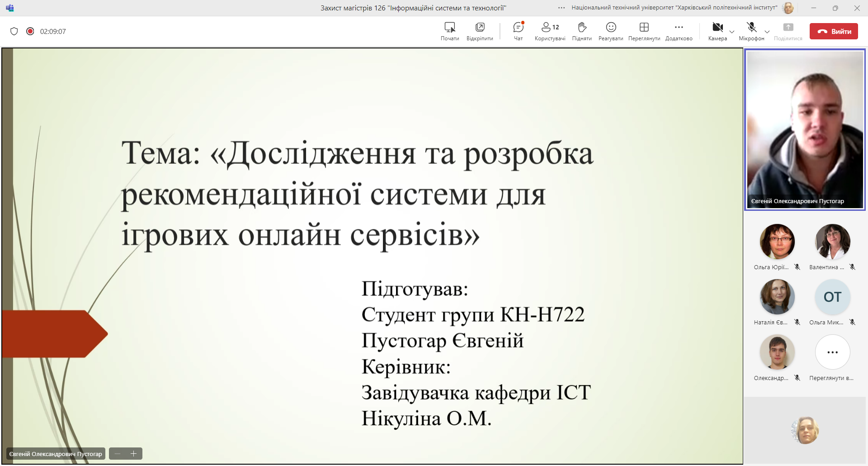Open the Переглянути view layout options
Screen dimensions: 868x466
point(644,31)
